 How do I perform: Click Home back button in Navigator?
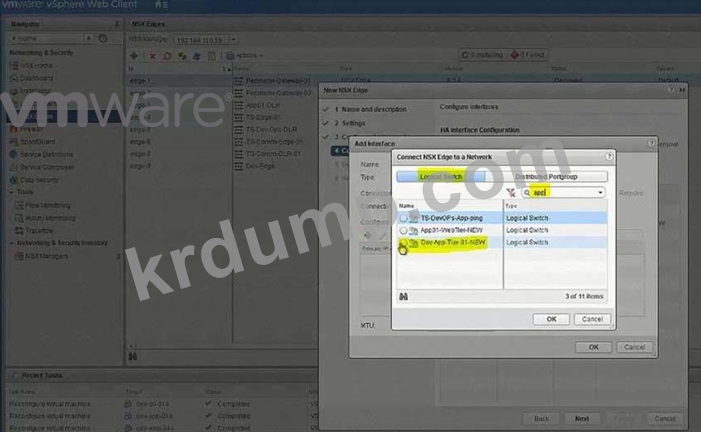[46, 38]
